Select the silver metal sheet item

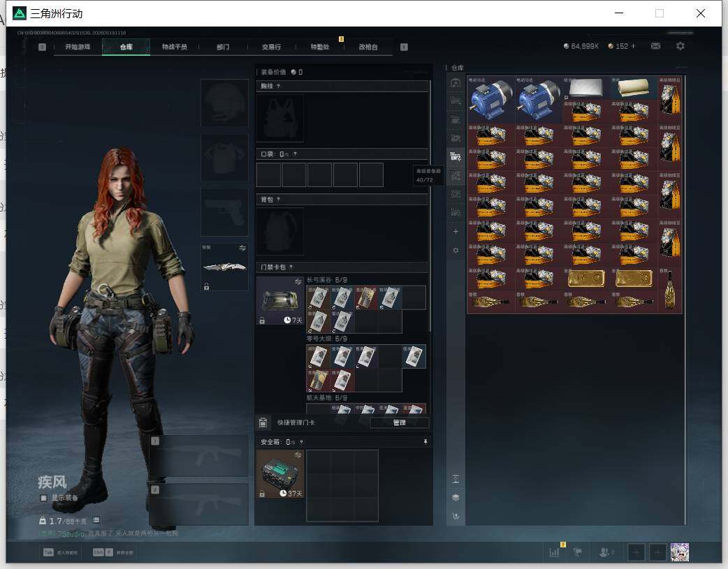coord(586,88)
